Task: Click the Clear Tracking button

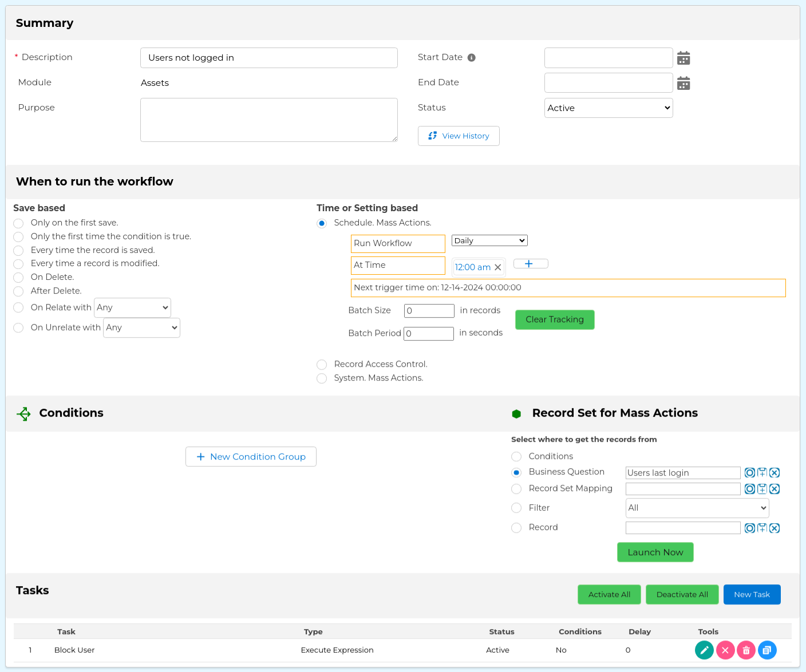Action: (x=555, y=320)
